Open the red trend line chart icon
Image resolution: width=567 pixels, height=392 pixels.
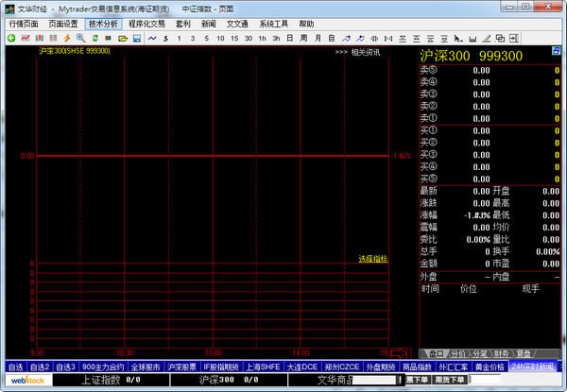click(x=26, y=38)
